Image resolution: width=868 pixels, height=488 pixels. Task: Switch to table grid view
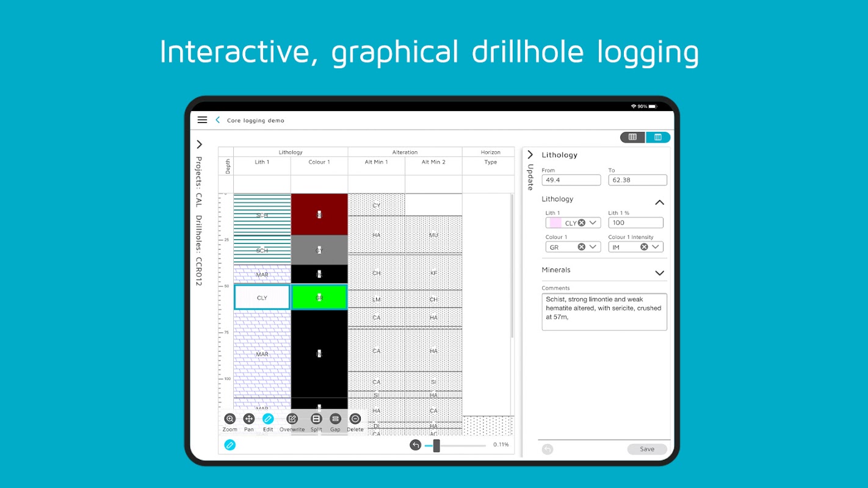pos(632,137)
